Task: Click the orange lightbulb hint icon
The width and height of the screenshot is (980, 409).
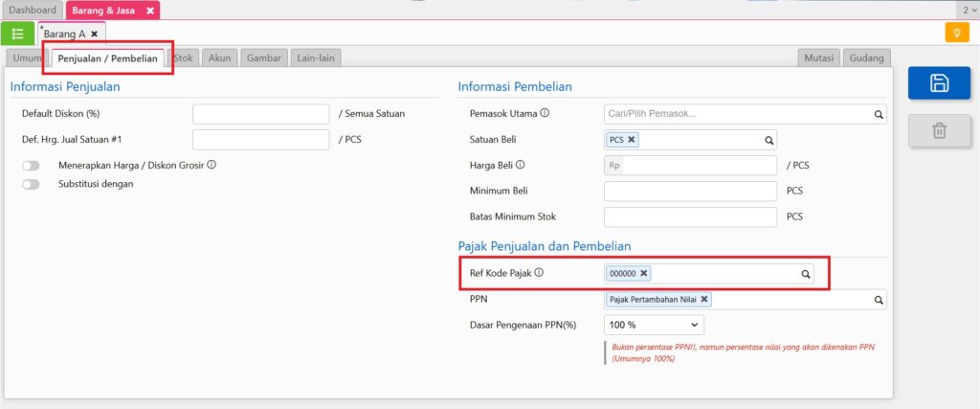Action: [957, 33]
